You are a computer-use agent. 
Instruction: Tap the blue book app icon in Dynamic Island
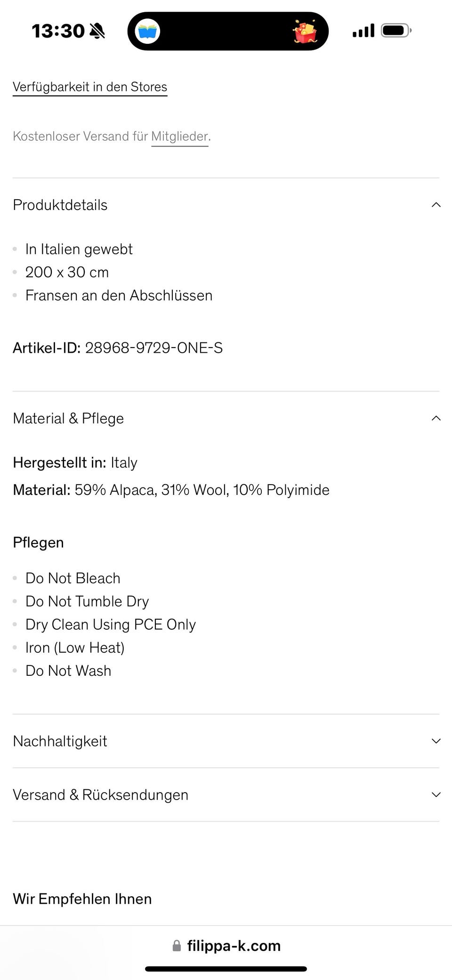point(147,32)
